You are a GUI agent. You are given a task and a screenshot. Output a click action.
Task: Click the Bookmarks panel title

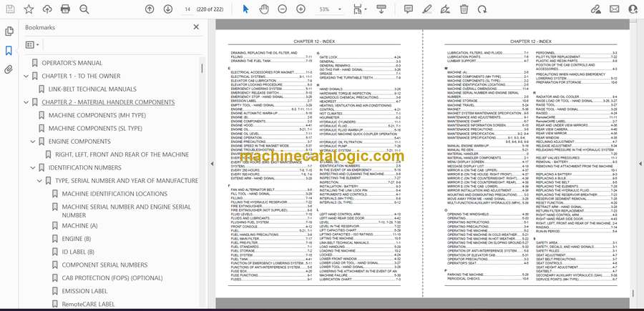(x=40, y=27)
